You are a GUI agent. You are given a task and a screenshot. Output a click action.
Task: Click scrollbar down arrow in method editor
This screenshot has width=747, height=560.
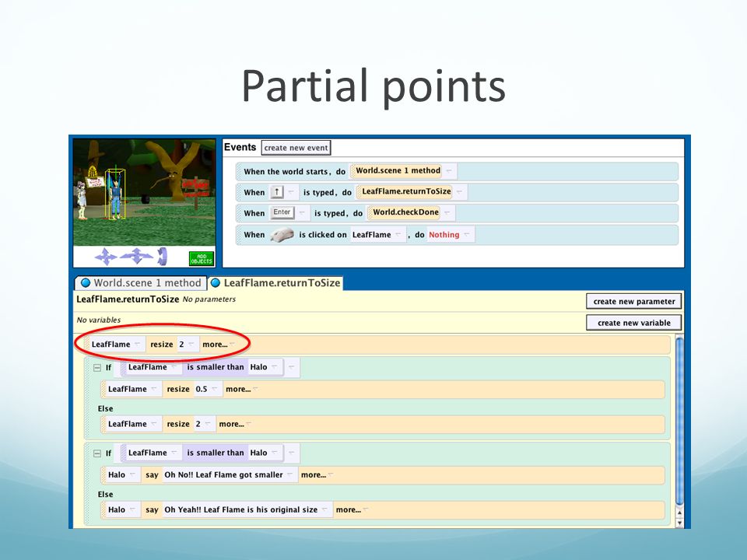point(679,523)
